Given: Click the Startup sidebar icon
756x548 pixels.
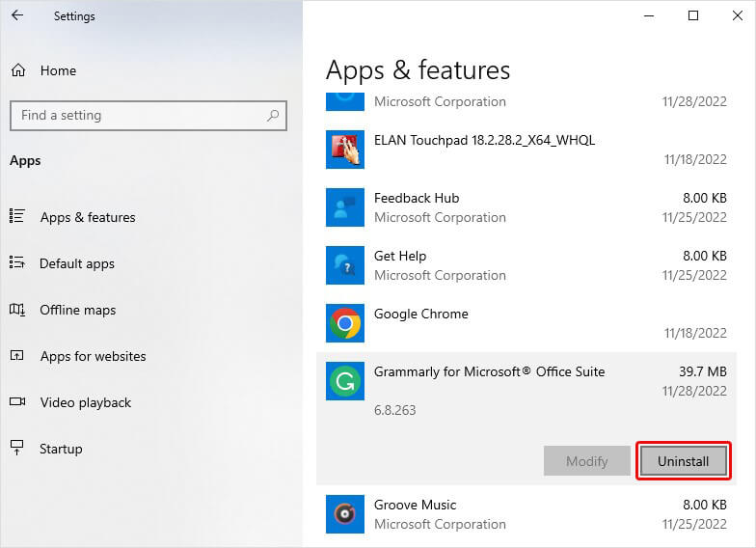Looking at the screenshot, I should [17, 448].
